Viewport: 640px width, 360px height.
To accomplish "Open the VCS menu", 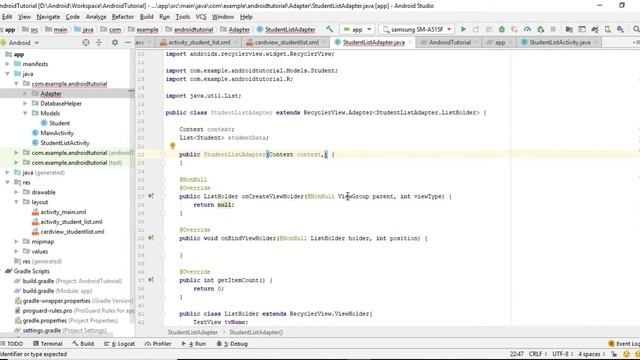I will 201,17.
